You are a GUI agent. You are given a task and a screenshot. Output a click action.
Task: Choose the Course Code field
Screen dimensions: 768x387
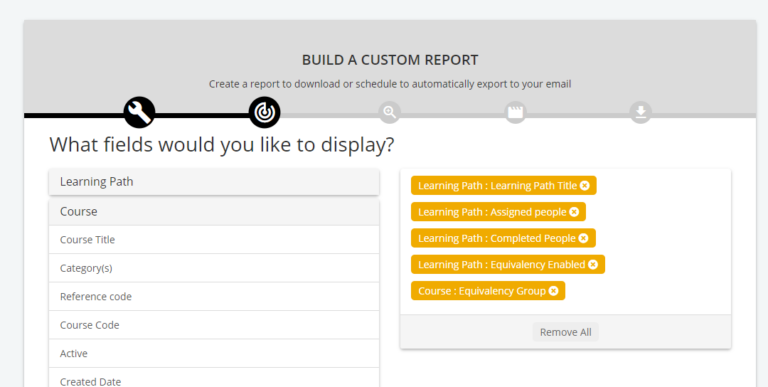pos(214,325)
